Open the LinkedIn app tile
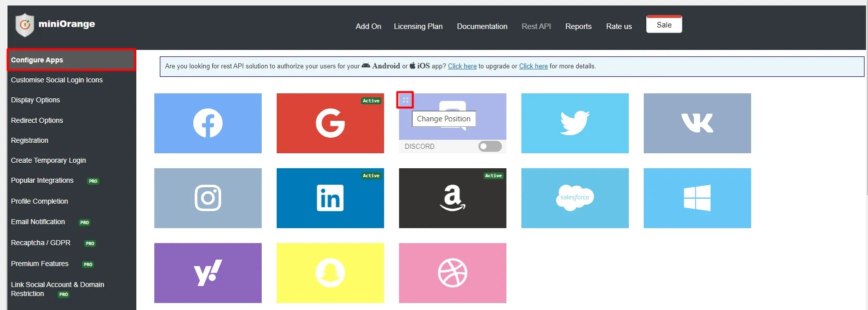 tap(330, 198)
